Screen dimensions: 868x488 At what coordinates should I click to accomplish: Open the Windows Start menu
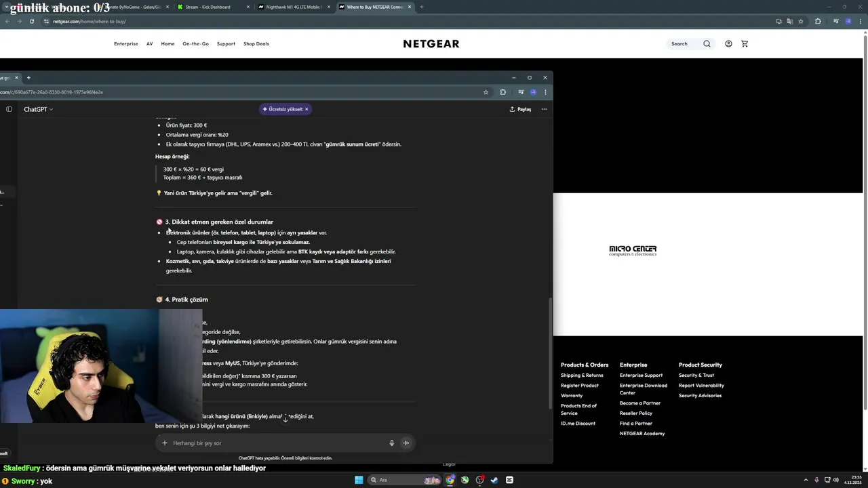(359, 480)
